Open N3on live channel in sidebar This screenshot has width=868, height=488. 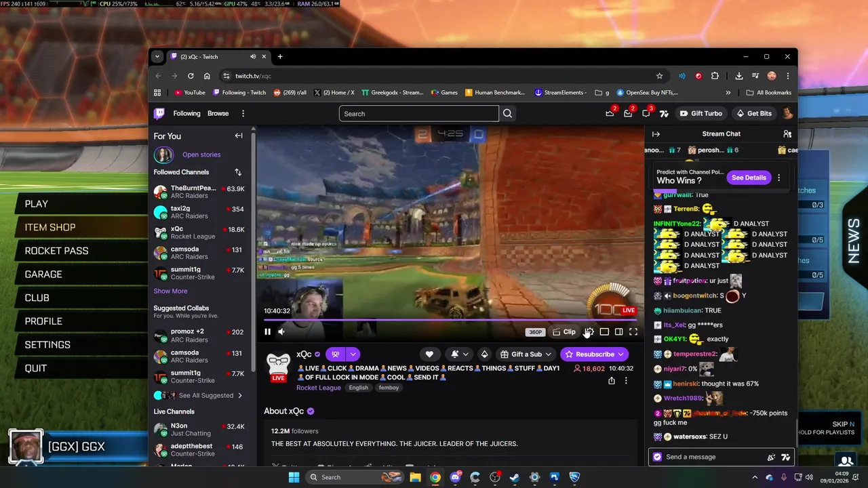[x=199, y=430]
